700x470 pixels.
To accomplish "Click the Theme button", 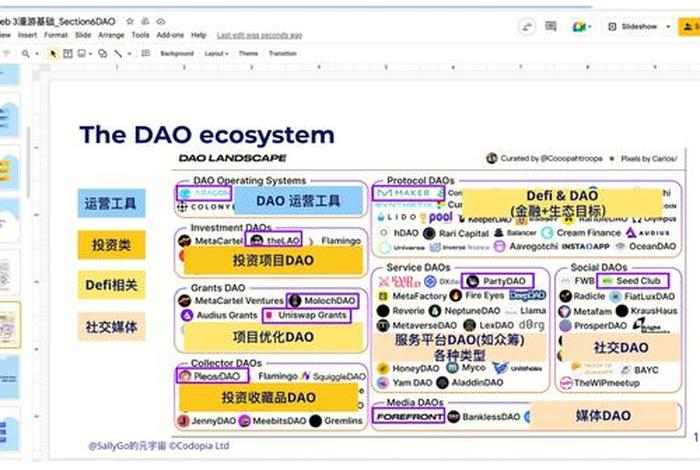I will click(248, 54).
